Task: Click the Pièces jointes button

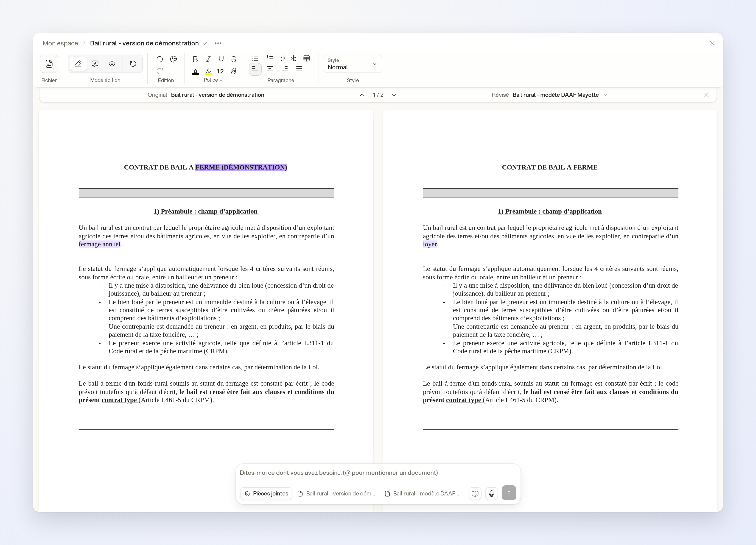Action: (266, 494)
